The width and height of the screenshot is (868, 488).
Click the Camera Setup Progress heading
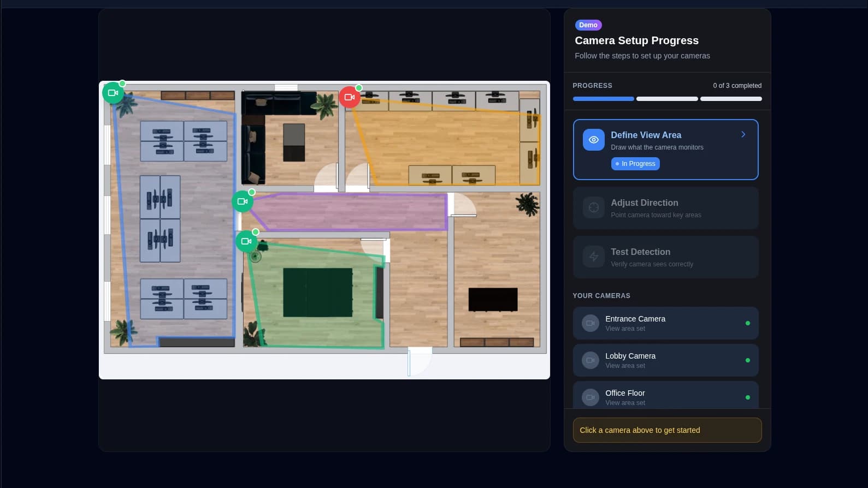(636, 40)
